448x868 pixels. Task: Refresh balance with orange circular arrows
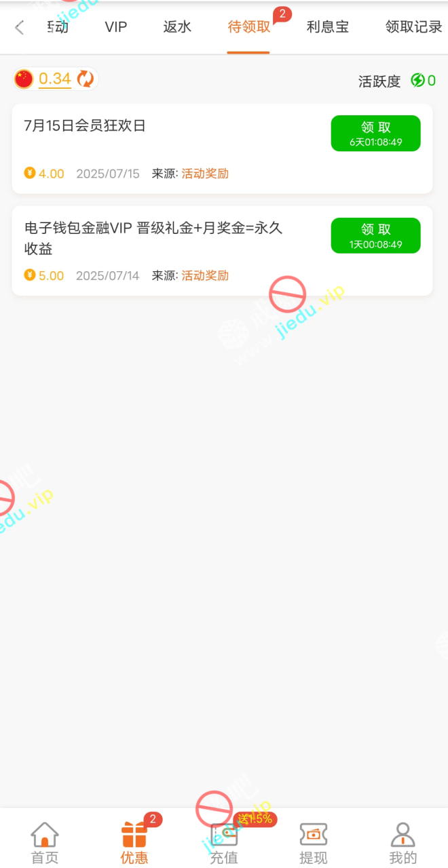point(86,79)
